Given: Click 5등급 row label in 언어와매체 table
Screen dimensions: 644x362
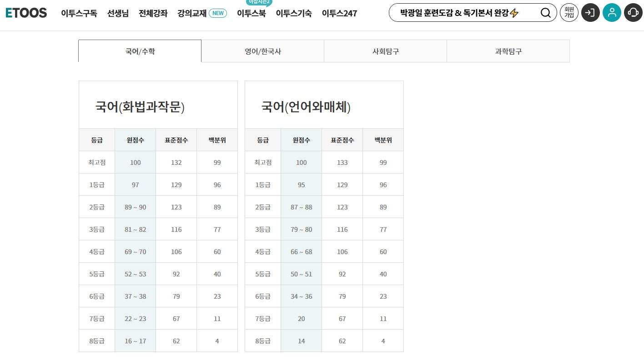Looking at the screenshot, I should pyautogui.click(x=263, y=274).
